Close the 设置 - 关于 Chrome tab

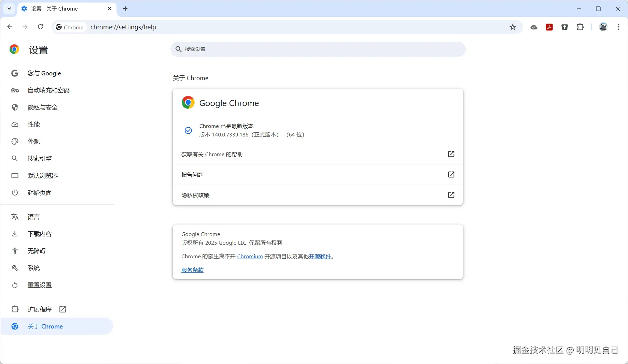pyautogui.click(x=110, y=9)
